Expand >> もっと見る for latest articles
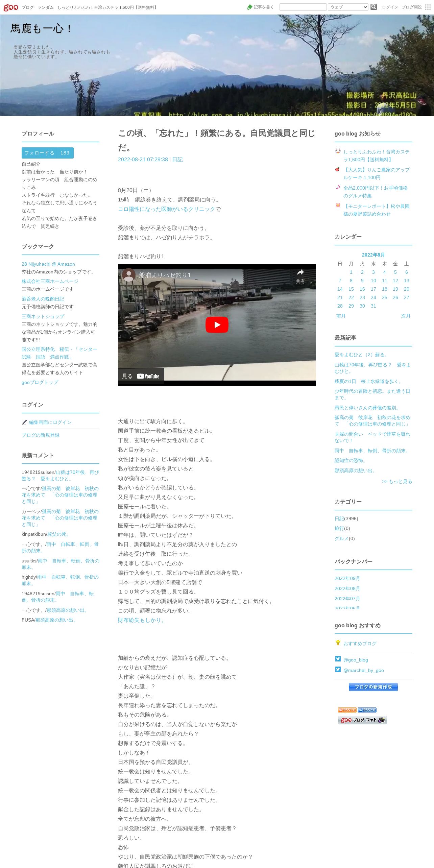 [397, 481]
